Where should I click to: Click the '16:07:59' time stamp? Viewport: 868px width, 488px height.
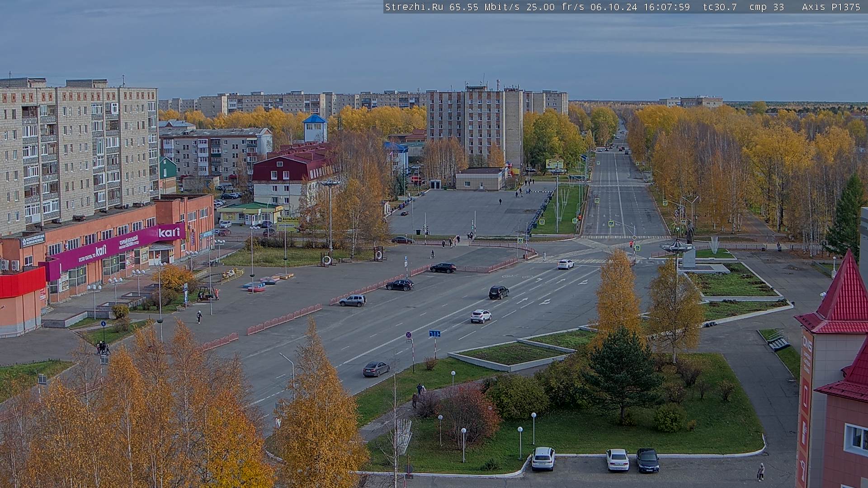tap(666, 7)
